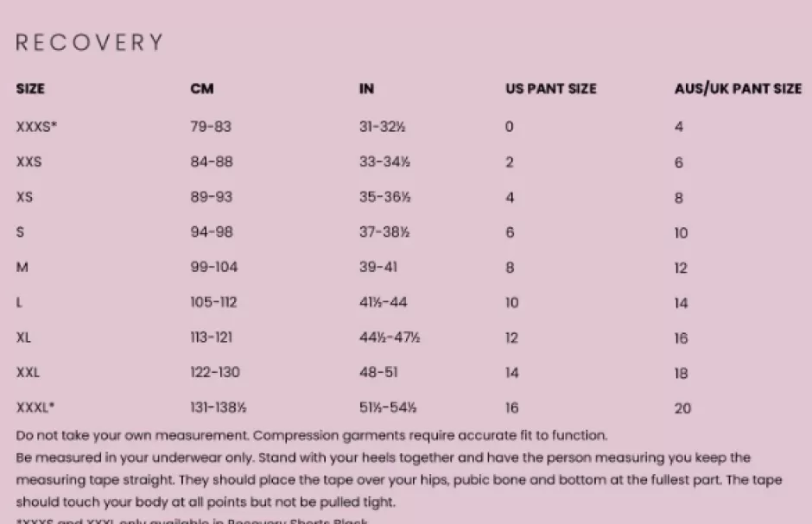Select US pant size 16 cell

[512, 407]
